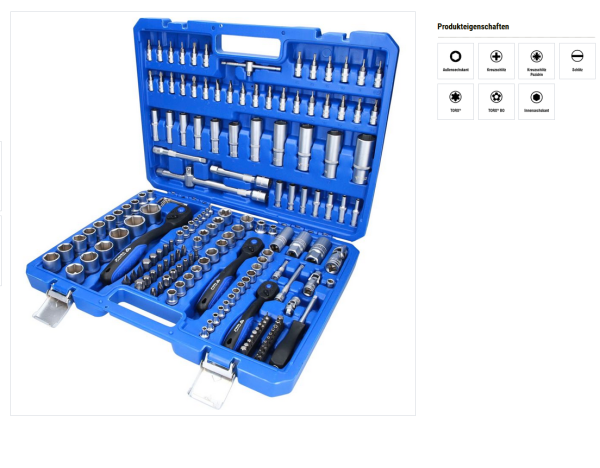This screenshot has width=600, height=468.
Task: Click the Kreuzschlitz Pozidriv text label
Action: point(536,72)
